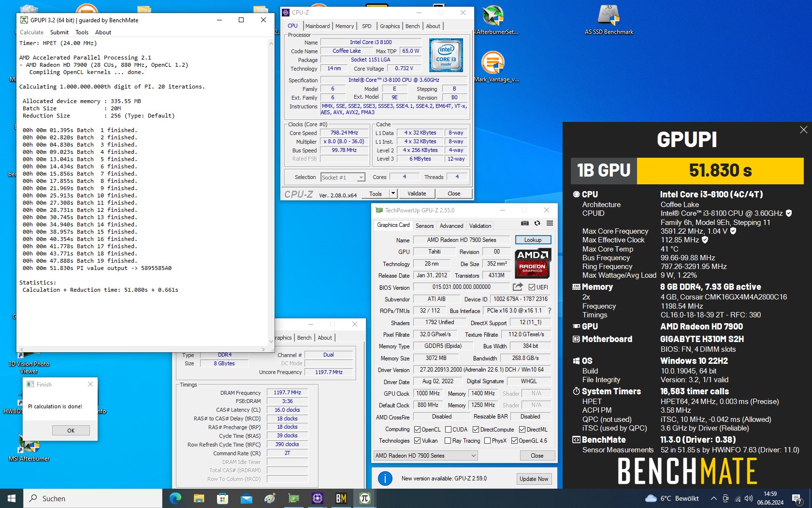
Task: Switch to BenchMate via the BM taskbar icon
Action: tap(341, 498)
